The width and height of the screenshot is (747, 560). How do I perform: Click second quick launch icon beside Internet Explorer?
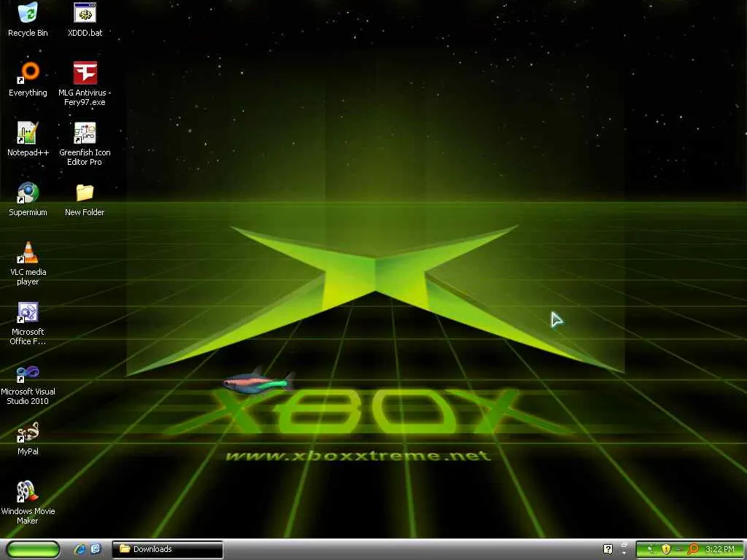96,549
